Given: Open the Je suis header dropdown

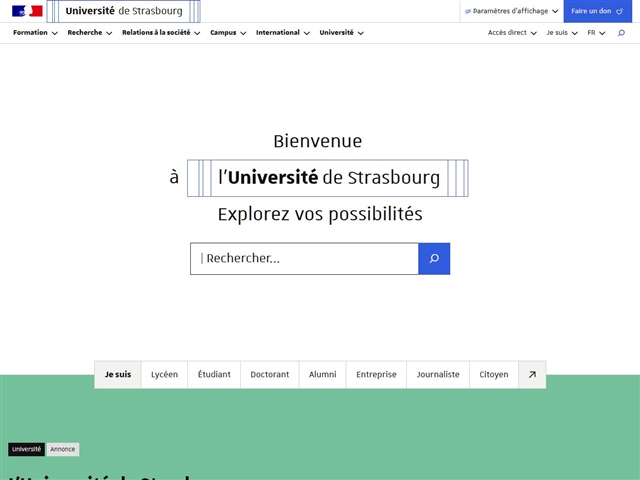Looking at the screenshot, I should [562, 33].
